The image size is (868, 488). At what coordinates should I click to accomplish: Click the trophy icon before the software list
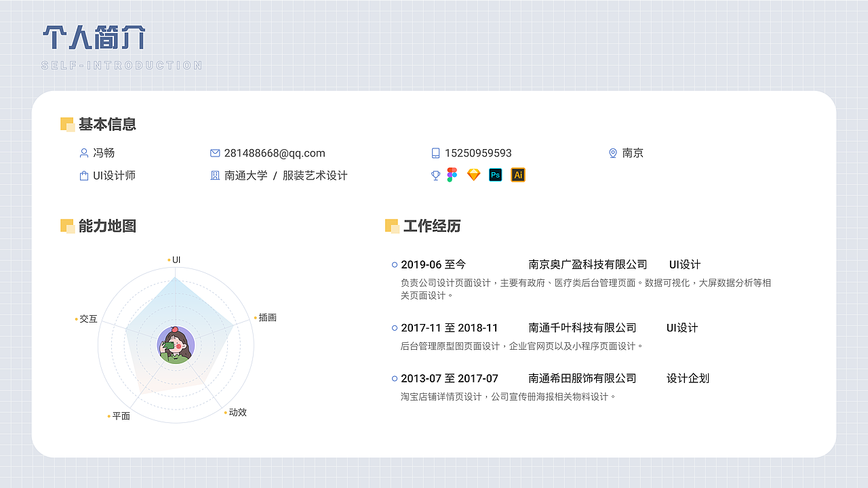[x=435, y=174]
